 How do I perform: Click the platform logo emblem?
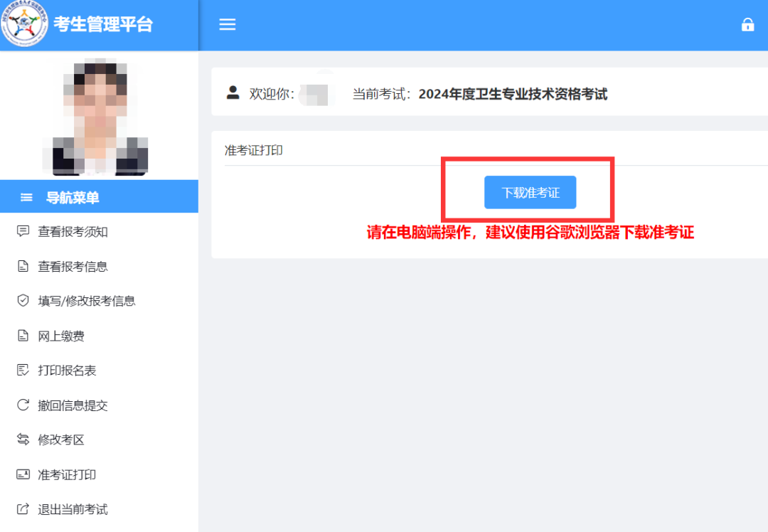point(26,24)
